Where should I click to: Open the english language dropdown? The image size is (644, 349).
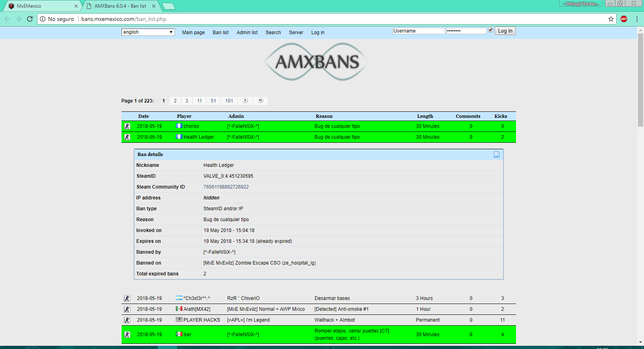(x=148, y=32)
